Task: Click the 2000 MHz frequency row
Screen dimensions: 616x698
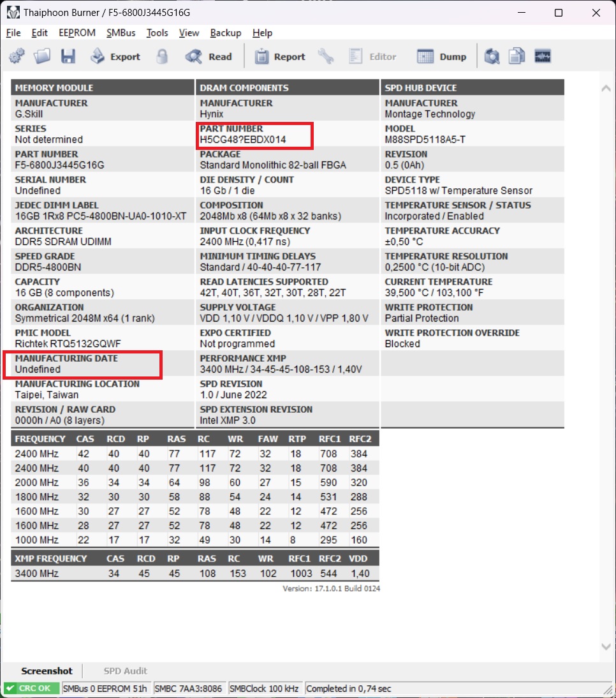Action: click(x=195, y=482)
